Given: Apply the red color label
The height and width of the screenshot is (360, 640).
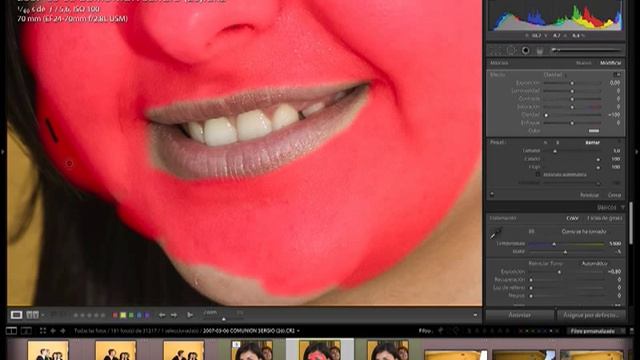Looking at the screenshot, I should [x=115, y=315].
